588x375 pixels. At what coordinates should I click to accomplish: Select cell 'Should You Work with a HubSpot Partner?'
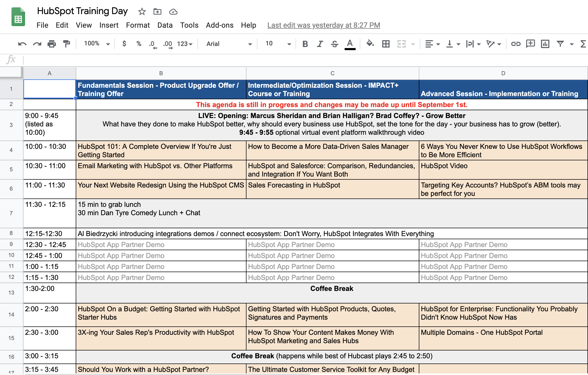161,369
